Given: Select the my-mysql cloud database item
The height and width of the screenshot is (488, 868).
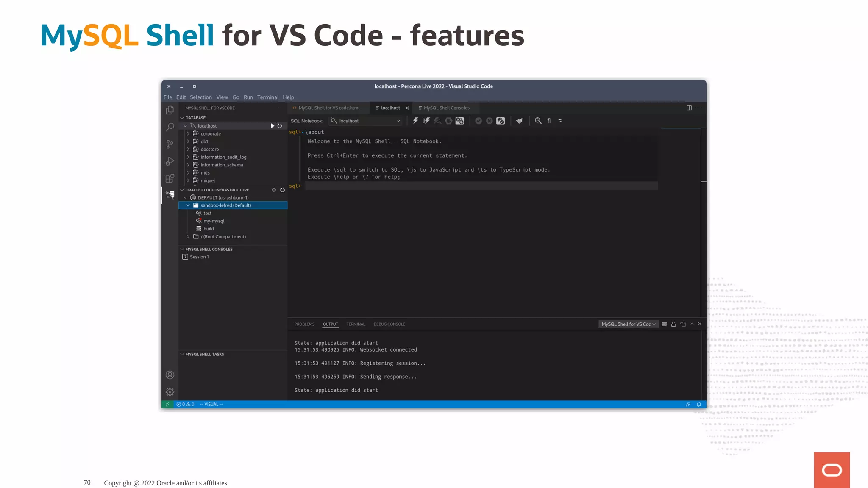Looking at the screenshot, I should (x=214, y=221).
